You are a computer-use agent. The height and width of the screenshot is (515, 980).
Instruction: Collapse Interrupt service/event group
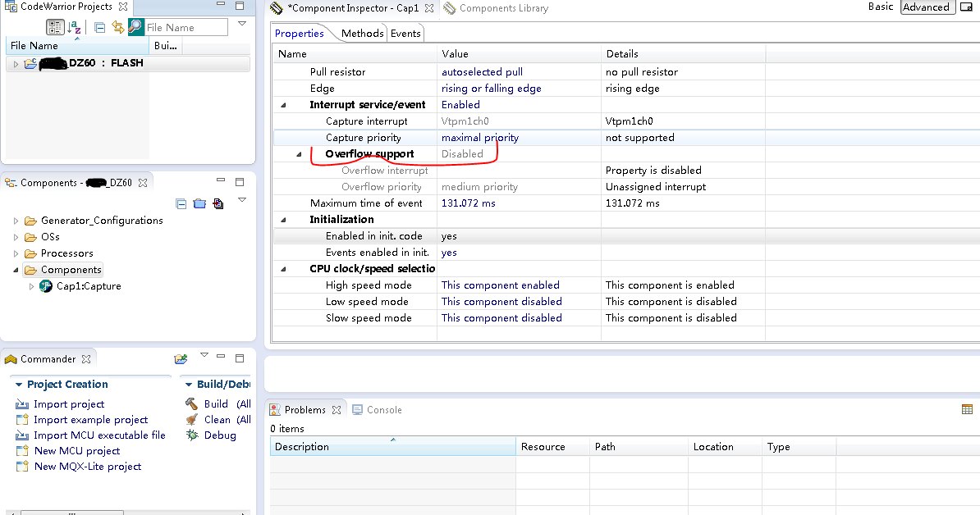click(x=283, y=105)
